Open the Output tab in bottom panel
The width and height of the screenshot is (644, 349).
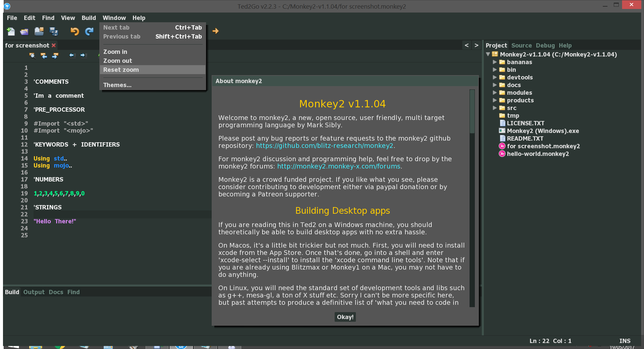pos(34,292)
